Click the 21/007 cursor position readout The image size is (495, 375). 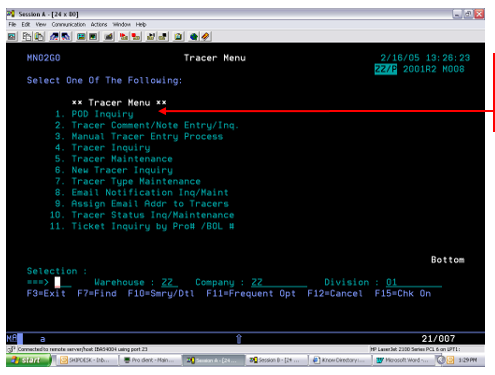(x=438, y=339)
